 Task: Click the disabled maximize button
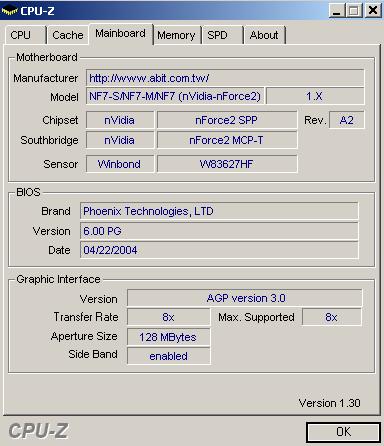(x=354, y=11)
